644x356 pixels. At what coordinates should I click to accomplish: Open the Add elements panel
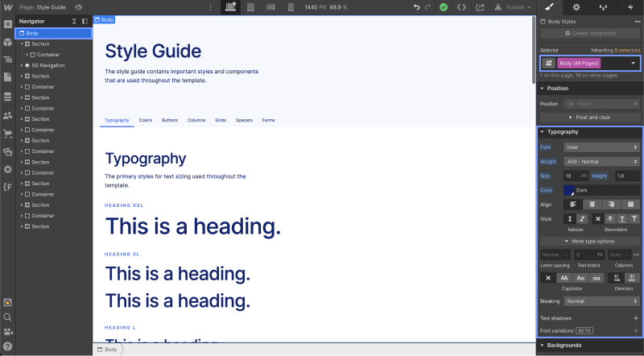pyautogui.click(x=8, y=24)
